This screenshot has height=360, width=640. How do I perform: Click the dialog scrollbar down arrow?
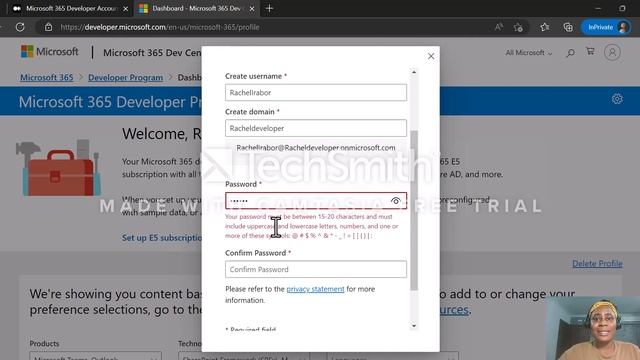414,326
